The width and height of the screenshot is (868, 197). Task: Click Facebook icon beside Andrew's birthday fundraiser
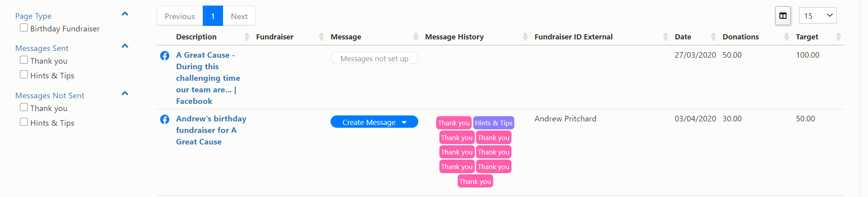165,119
